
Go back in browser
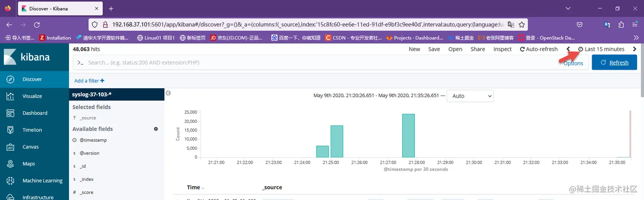pyautogui.click(x=9, y=25)
